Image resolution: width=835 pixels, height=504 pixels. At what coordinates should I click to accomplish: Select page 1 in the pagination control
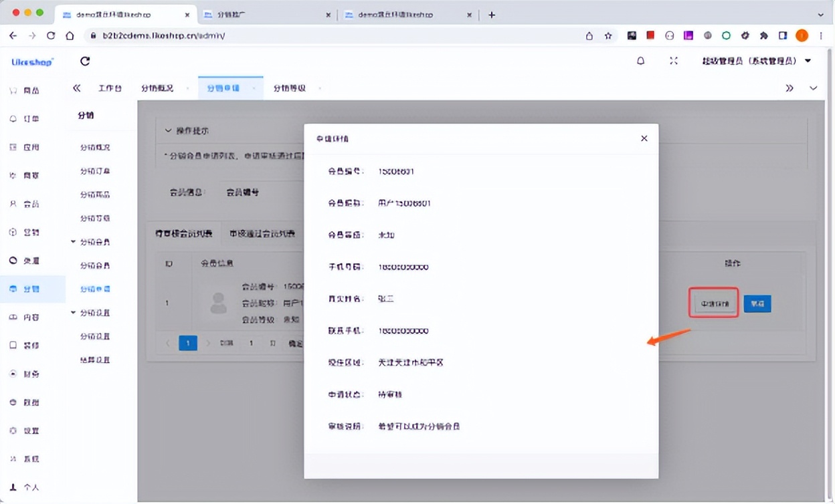pyautogui.click(x=188, y=342)
